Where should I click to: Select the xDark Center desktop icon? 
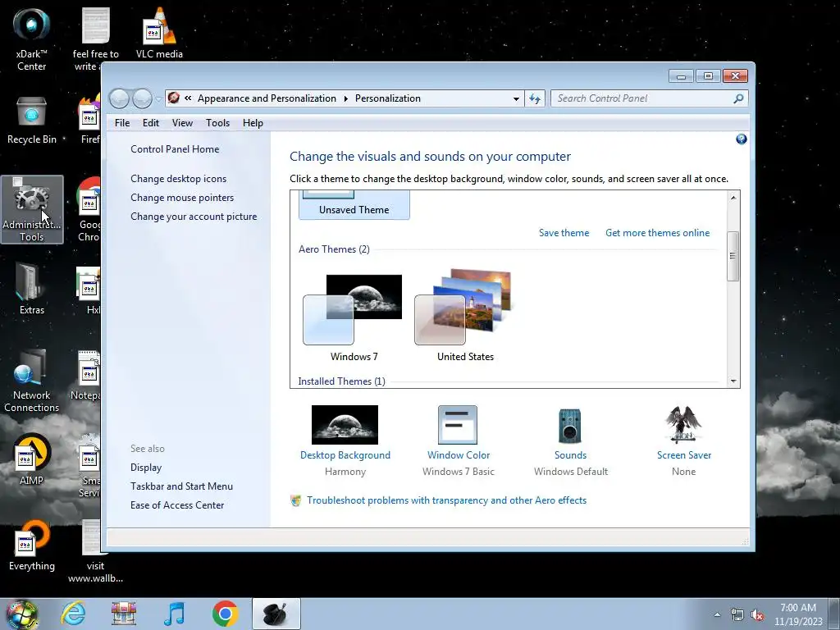[x=32, y=39]
